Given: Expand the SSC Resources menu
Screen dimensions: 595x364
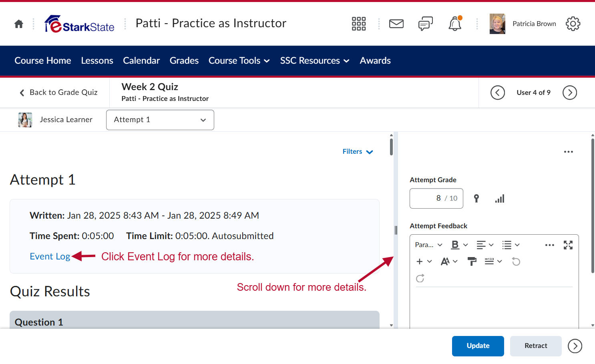Looking at the screenshot, I should (x=315, y=60).
